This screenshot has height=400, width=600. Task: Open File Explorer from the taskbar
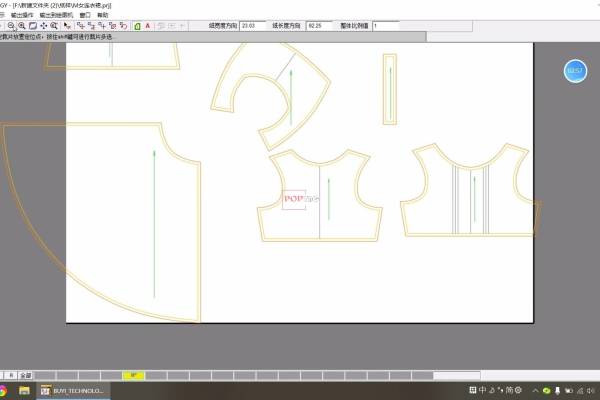pyautogui.click(x=23, y=390)
